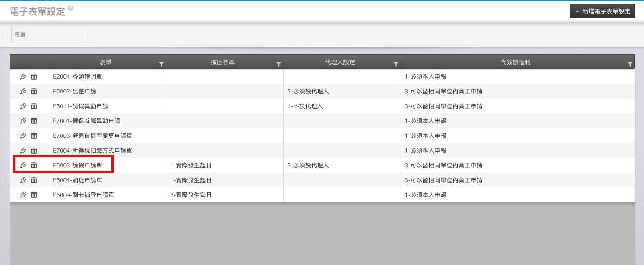This screenshot has width=644, height=265.
Task: Select the E5002-出差申請 cell
Action: [108, 91]
